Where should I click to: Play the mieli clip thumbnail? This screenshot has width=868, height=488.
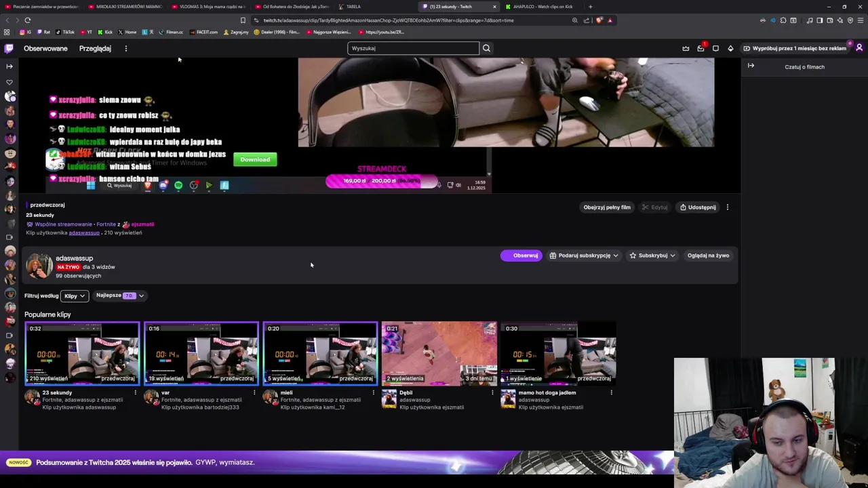[320, 353]
